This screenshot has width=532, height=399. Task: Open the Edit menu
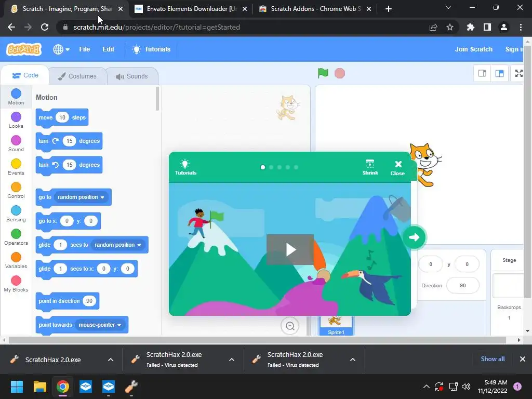click(x=108, y=49)
